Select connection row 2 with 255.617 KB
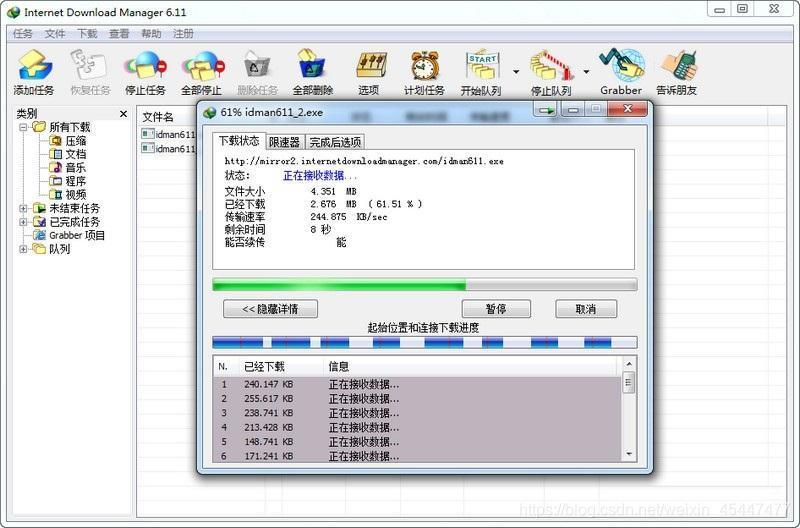 point(417,398)
